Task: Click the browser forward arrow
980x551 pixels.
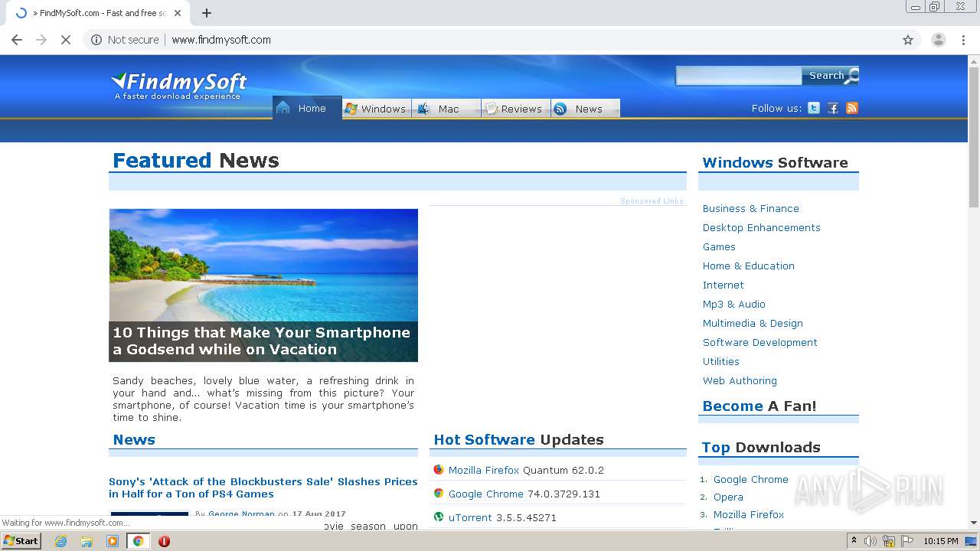Action: 41,40
